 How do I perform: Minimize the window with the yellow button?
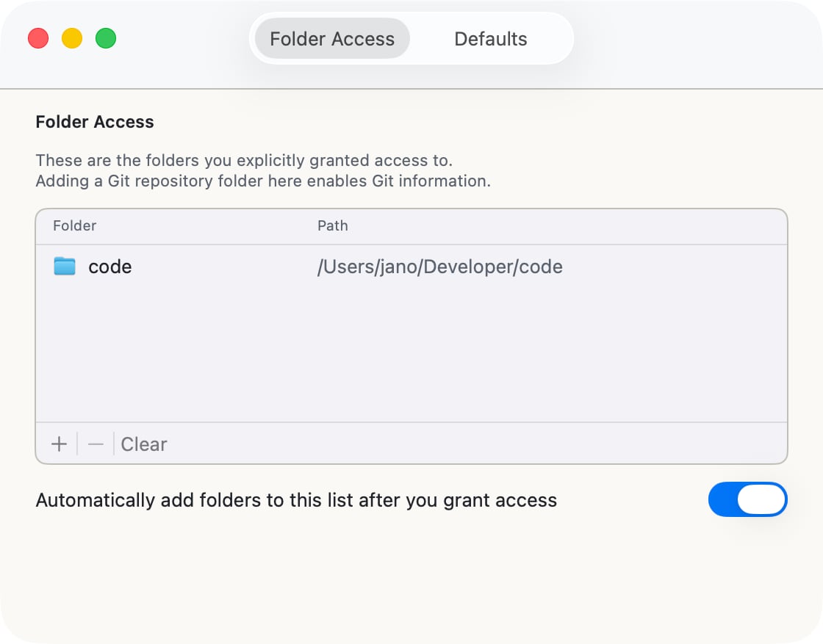pyautogui.click(x=72, y=38)
